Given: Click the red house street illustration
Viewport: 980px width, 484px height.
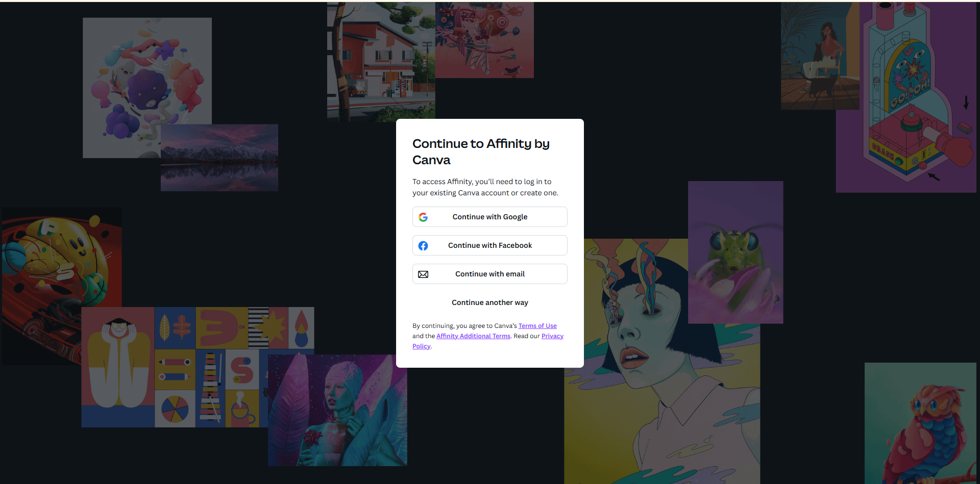Looking at the screenshot, I should click(380, 61).
